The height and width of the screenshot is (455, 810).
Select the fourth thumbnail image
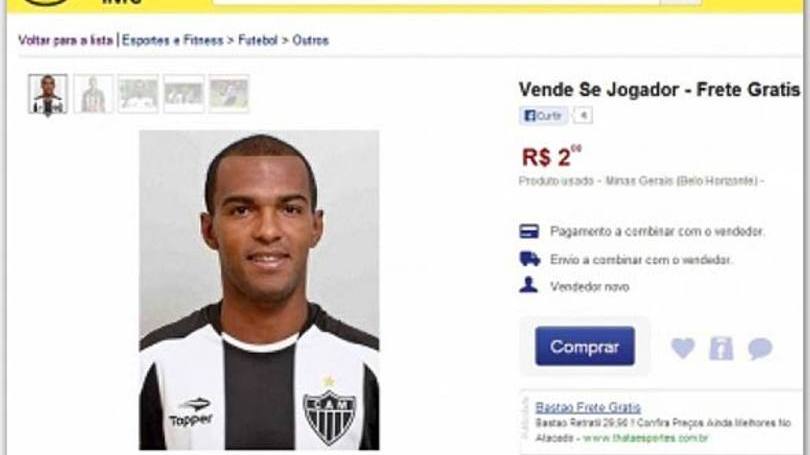[x=183, y=94]
